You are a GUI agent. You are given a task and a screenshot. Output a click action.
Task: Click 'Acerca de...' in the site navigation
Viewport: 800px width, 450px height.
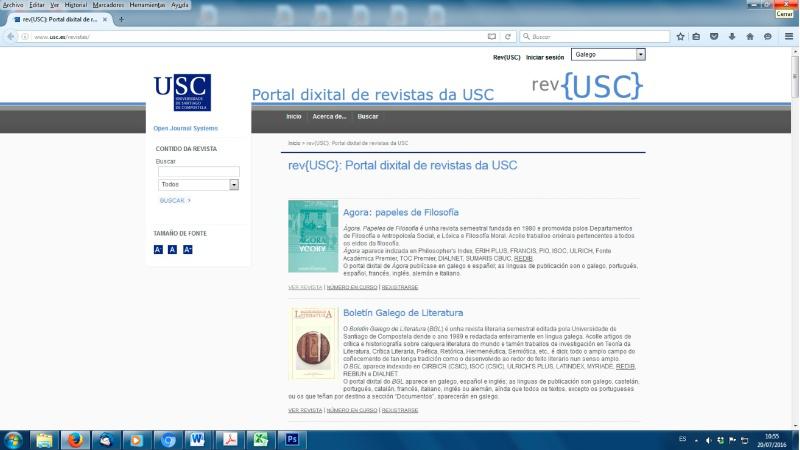tap(329, 116)
